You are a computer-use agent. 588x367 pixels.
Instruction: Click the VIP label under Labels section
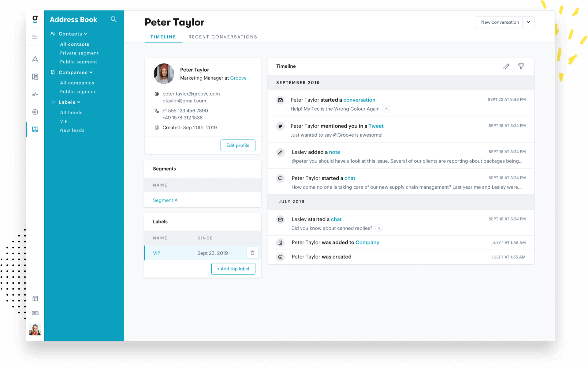pos(157,253)
